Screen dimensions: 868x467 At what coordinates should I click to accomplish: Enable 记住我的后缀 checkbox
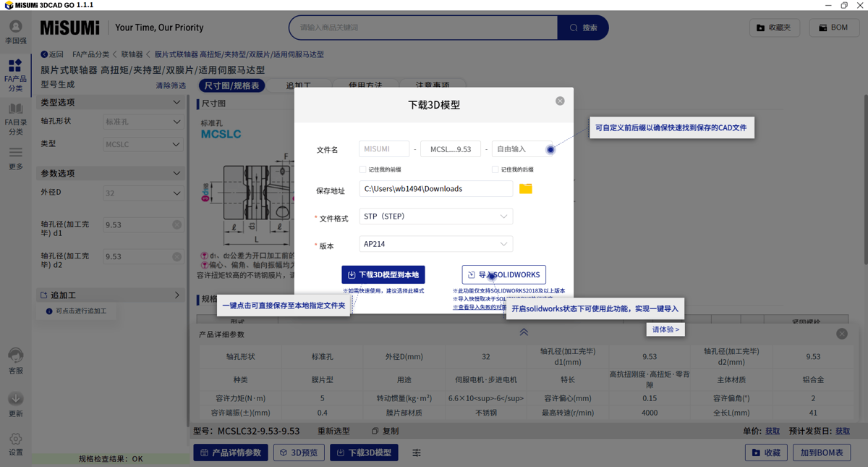point(495,169)
